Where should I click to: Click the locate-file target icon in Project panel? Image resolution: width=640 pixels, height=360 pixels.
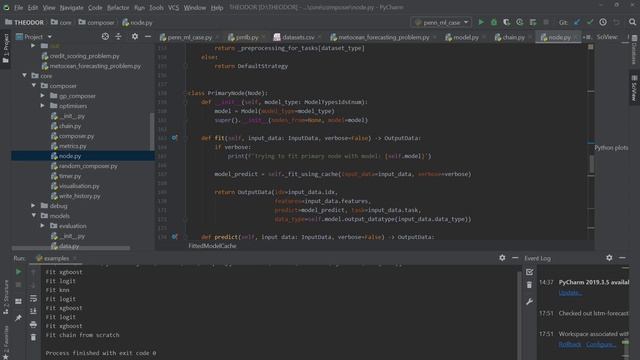coord(105,36)
